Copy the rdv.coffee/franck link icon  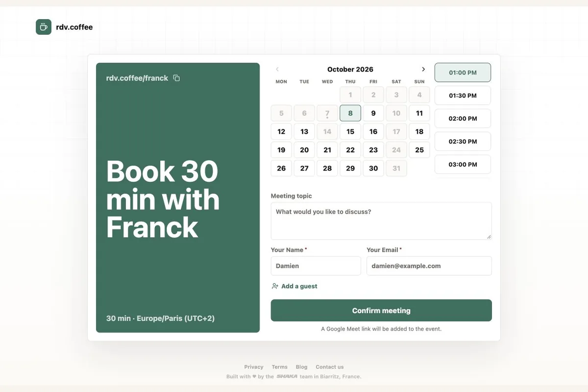pos(176,78)
